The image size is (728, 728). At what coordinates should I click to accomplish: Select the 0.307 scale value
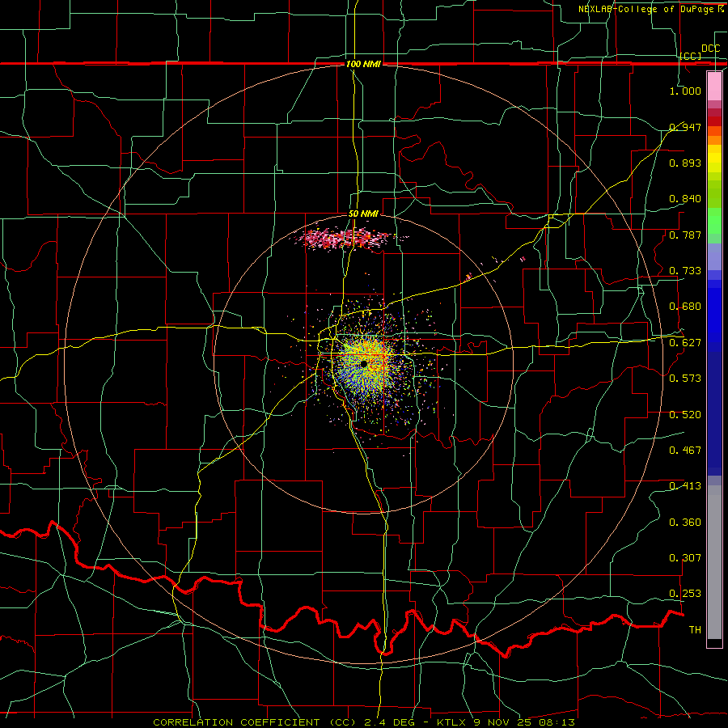pos(685,558)
